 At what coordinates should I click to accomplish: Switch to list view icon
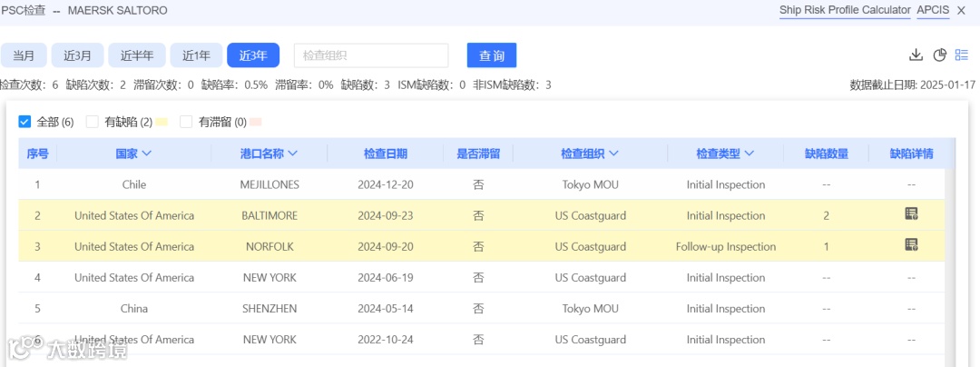(x=961, y=55)
